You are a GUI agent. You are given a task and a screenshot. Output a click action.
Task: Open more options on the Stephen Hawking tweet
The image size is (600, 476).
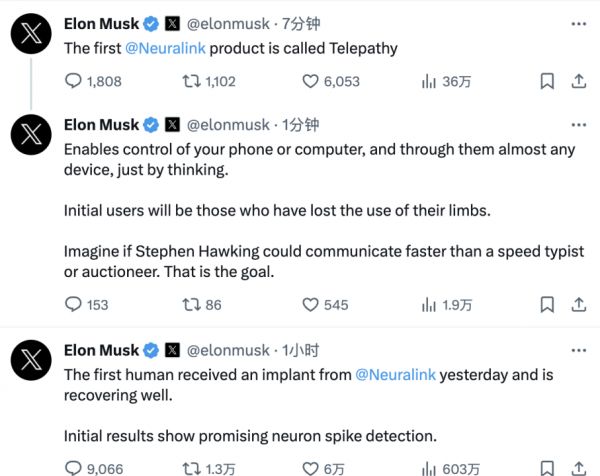pyautogui.click(x=577, y=125)
